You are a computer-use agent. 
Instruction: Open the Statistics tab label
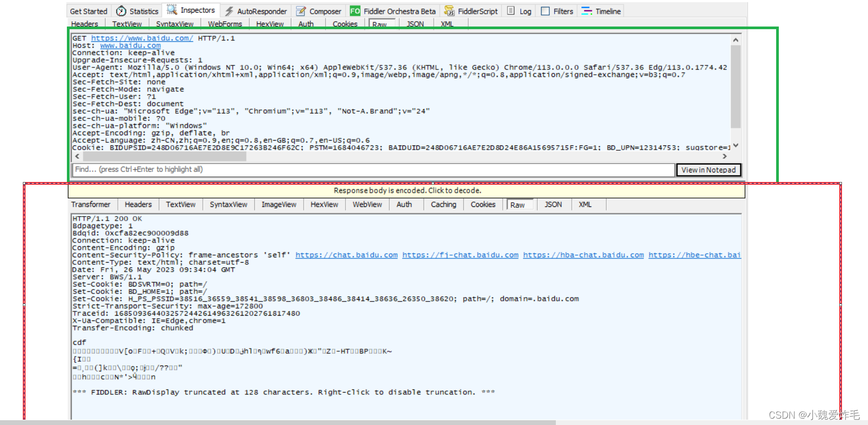(x=144, y=11)
